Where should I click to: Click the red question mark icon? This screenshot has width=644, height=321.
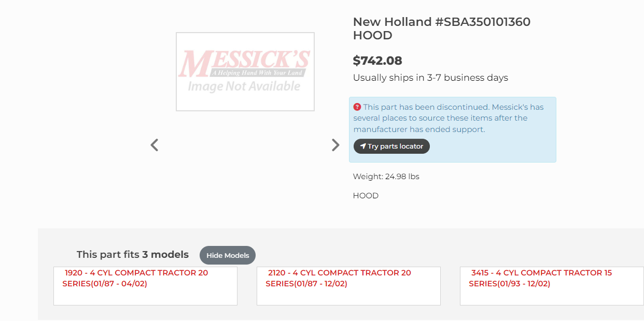pyautogui.click(x=357, y=107)
